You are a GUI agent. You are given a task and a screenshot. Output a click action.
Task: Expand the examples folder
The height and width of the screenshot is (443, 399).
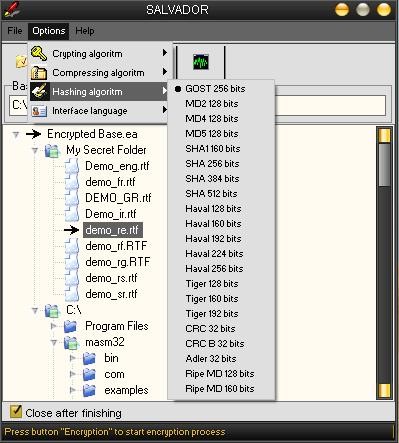click(73, 390)
